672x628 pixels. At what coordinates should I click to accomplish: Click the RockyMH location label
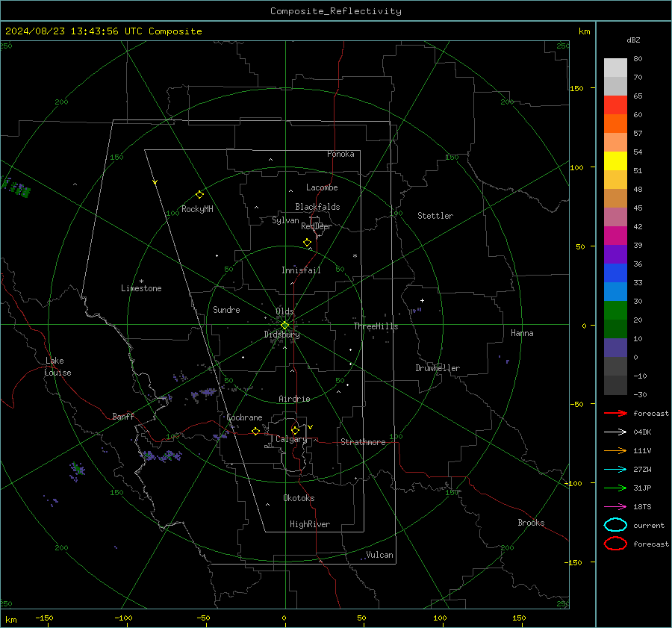click(197, 209)
